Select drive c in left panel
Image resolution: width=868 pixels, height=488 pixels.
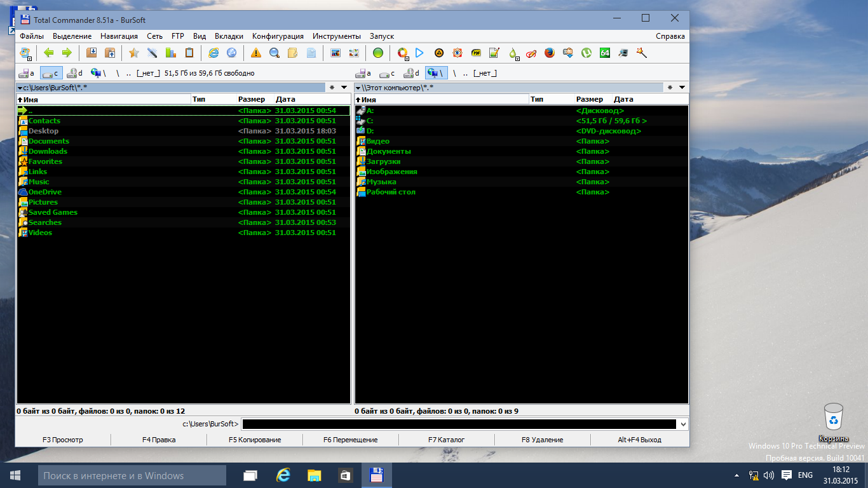pos(51,73)
